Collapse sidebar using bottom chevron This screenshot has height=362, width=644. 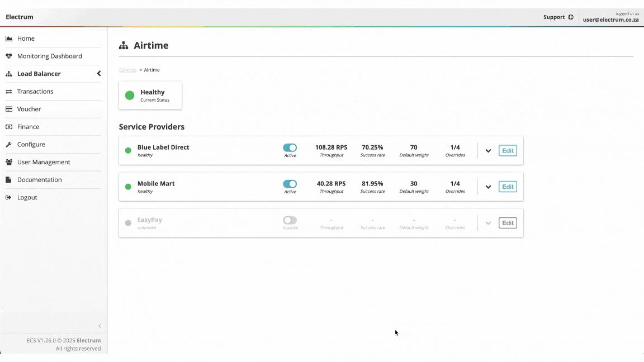(x=100, y=326)
